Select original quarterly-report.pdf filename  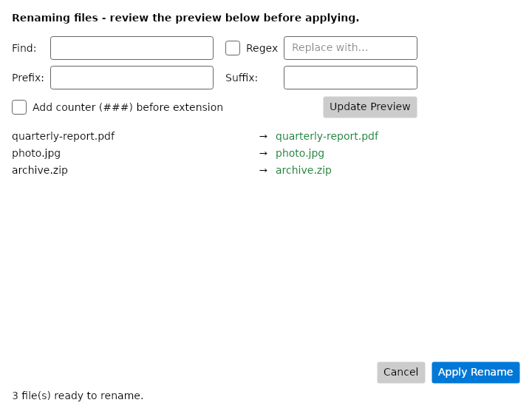tap(63, 137)
